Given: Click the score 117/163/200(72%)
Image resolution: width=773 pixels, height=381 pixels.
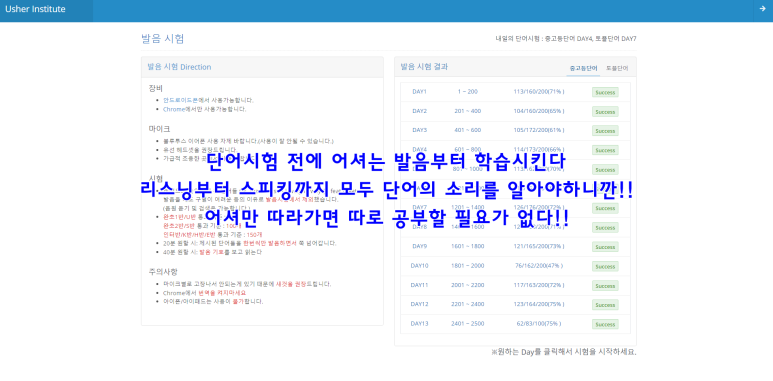Looking at the screenshot, I should pos(539,285).
